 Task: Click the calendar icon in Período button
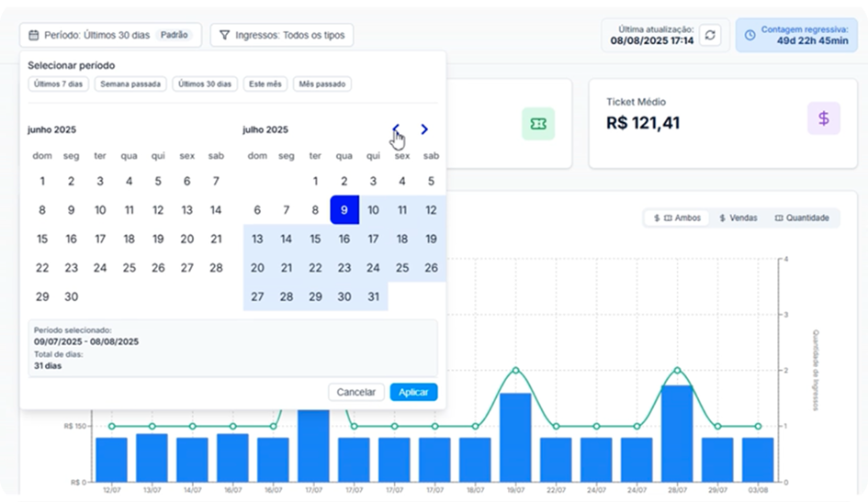pos(34,36)
